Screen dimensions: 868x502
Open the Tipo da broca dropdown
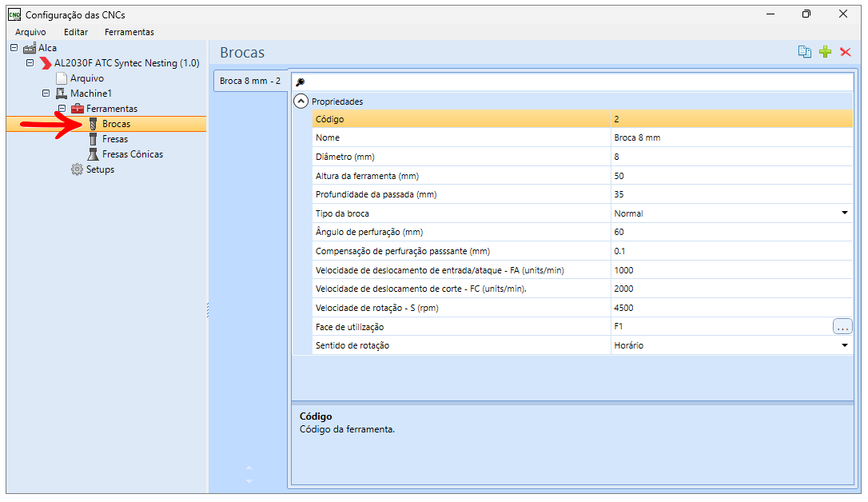(x=845, y=213)
